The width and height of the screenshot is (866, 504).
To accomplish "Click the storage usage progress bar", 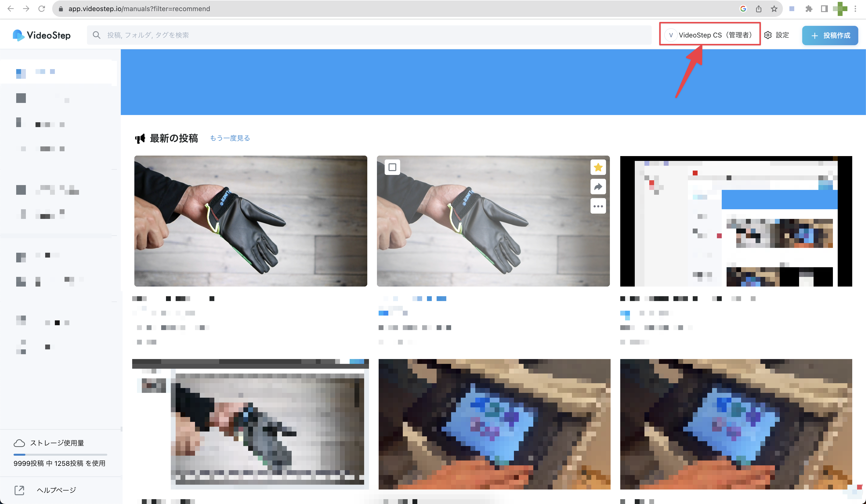I will [60, 454].
